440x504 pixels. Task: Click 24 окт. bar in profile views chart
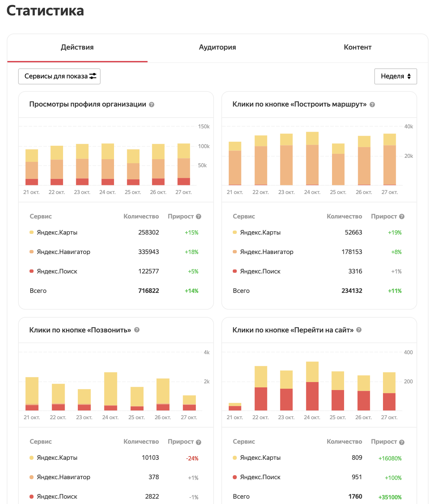click(108, 164)
